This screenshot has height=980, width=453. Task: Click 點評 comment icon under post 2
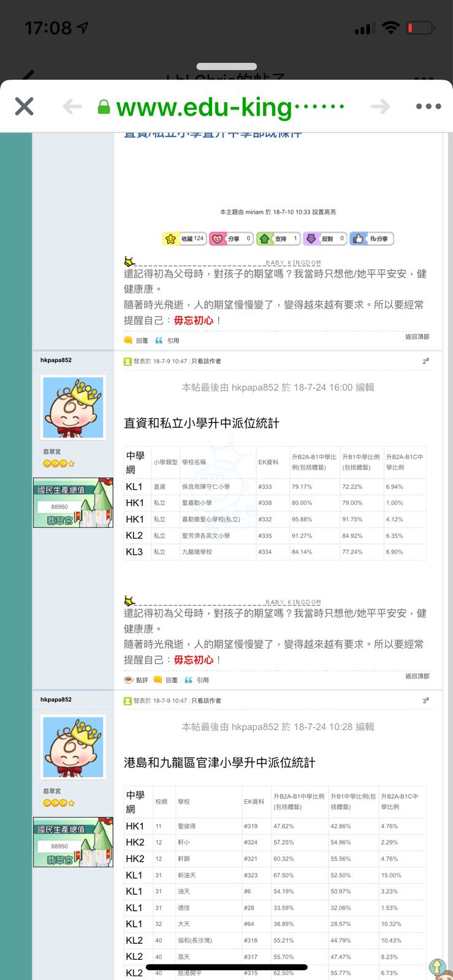point(136,680)
